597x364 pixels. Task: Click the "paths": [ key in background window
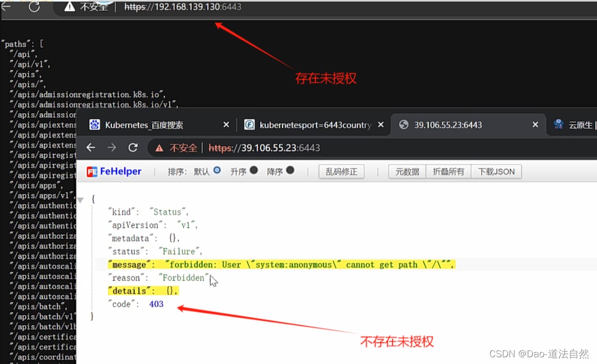coord(22,44)
